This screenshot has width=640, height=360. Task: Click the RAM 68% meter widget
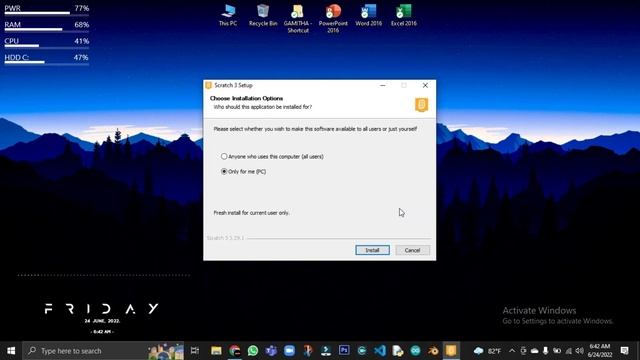47,26
